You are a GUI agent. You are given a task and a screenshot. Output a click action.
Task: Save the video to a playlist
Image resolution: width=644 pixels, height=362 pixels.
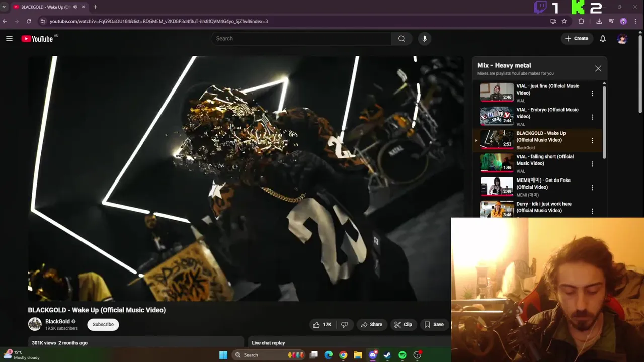[x=434, y=325]
